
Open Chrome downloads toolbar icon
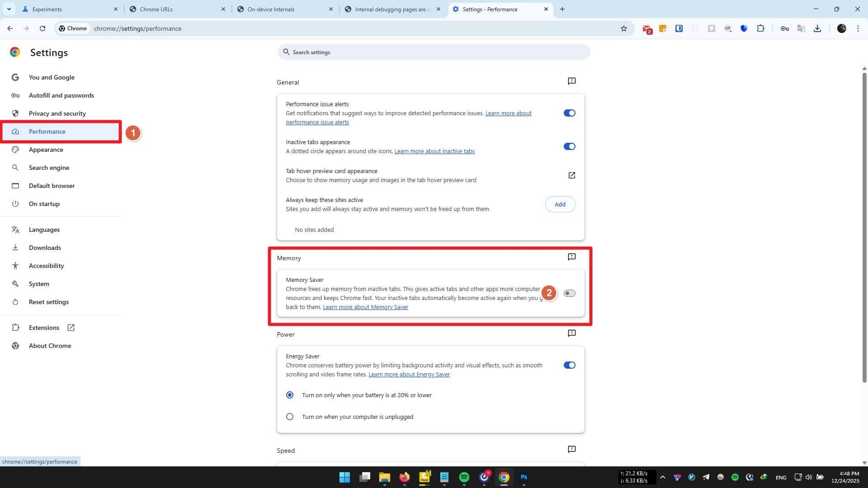[x=817, y=28]
